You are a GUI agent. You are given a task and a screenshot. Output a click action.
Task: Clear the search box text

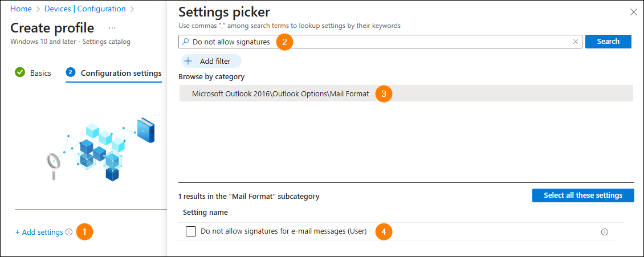pos(576,42)
